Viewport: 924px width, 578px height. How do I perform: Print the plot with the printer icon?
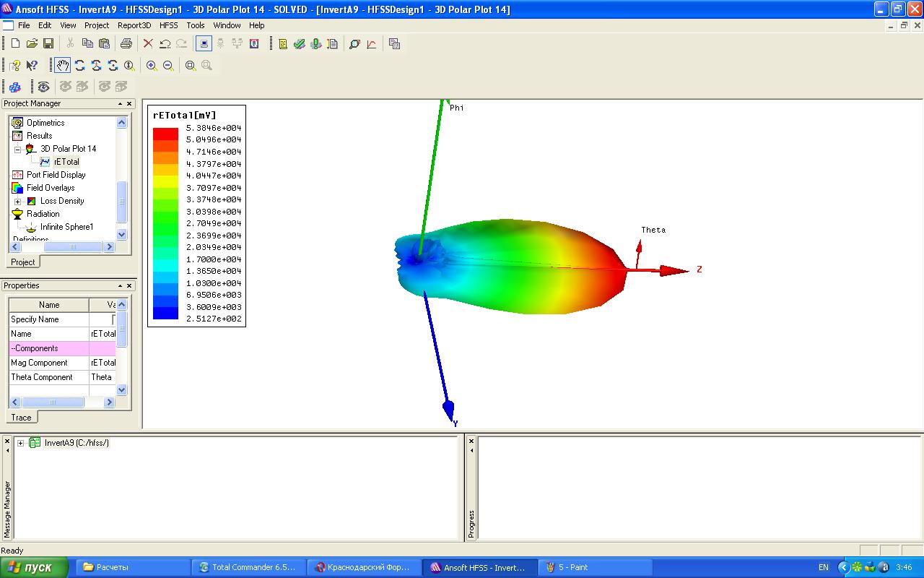126,44
